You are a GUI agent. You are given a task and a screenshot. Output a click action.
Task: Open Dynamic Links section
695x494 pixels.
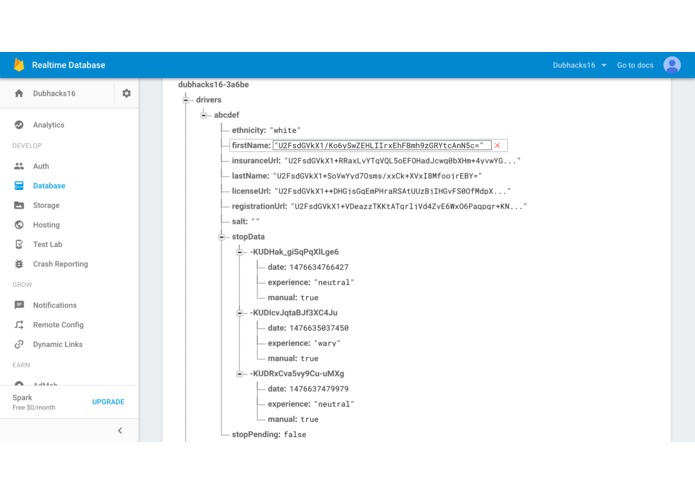[x=58, y=344]
